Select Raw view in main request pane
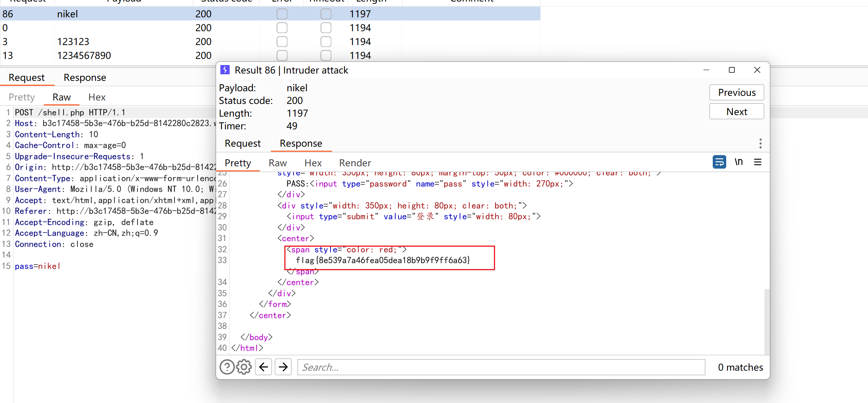 (x=62, y=97)
